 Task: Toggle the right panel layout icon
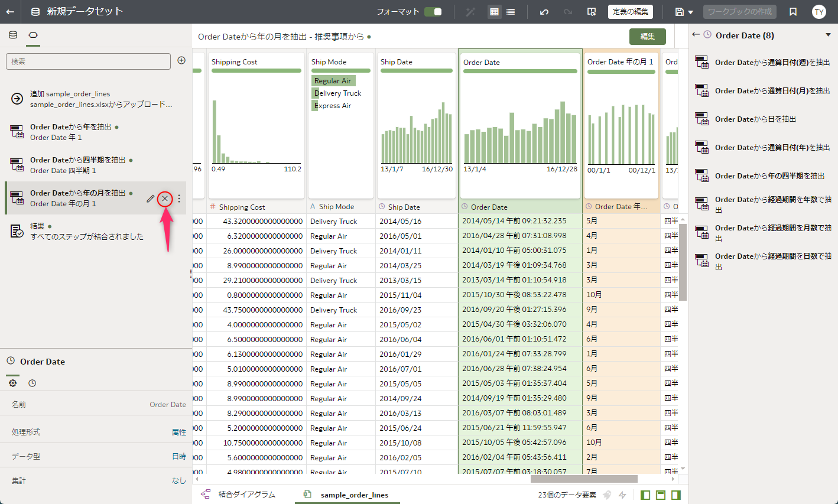(x=676, y=495)
